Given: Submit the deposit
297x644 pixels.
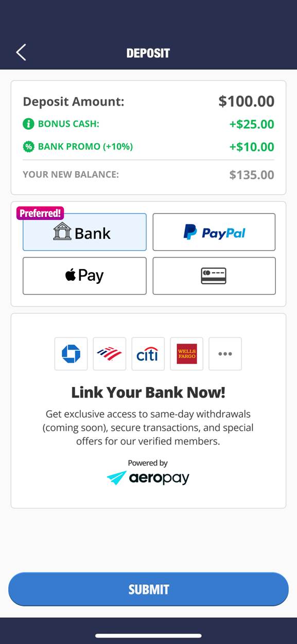Looking at the screenshot, I should [x=148, y=589].
